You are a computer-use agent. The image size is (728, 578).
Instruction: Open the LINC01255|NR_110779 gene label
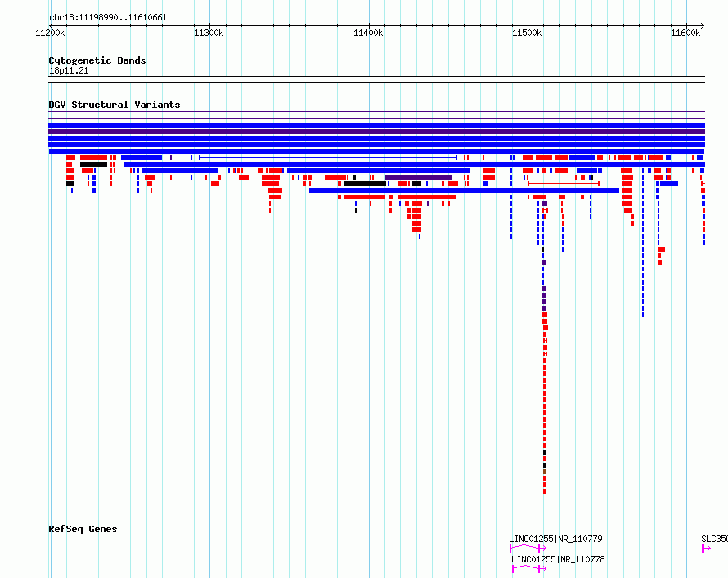point(555,539)
